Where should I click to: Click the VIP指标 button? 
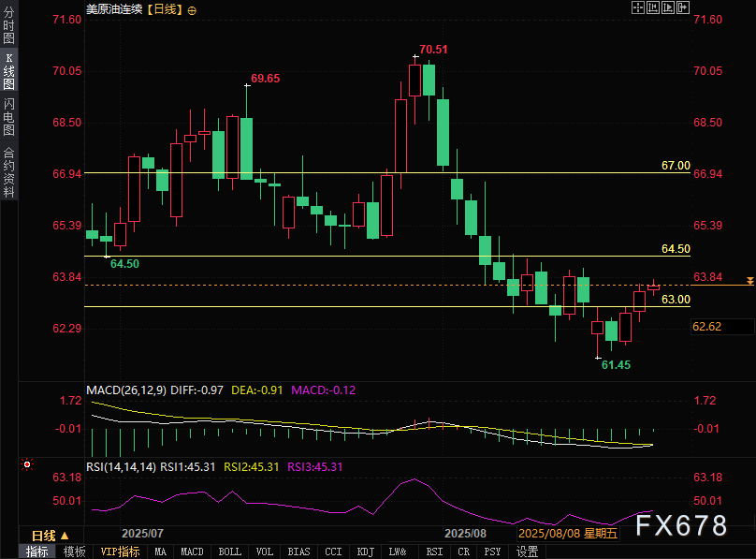point(120,552)
